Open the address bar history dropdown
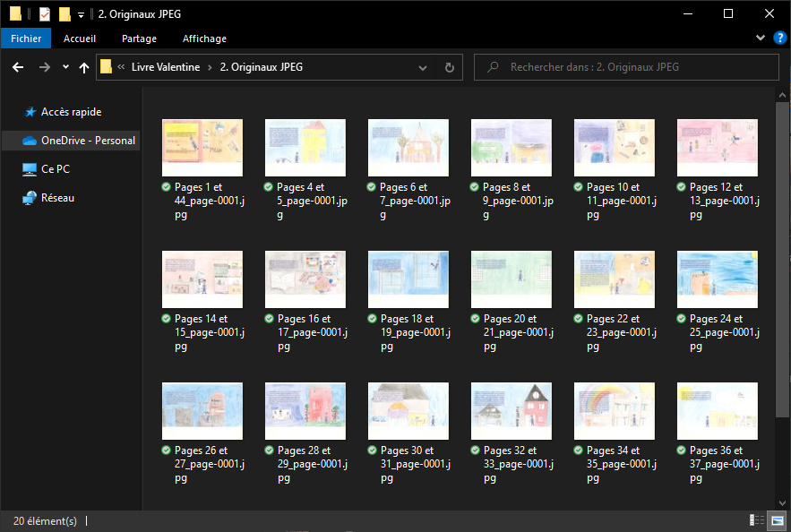The height and width of the screenshot is (532, 791). [x=424, y=67]
